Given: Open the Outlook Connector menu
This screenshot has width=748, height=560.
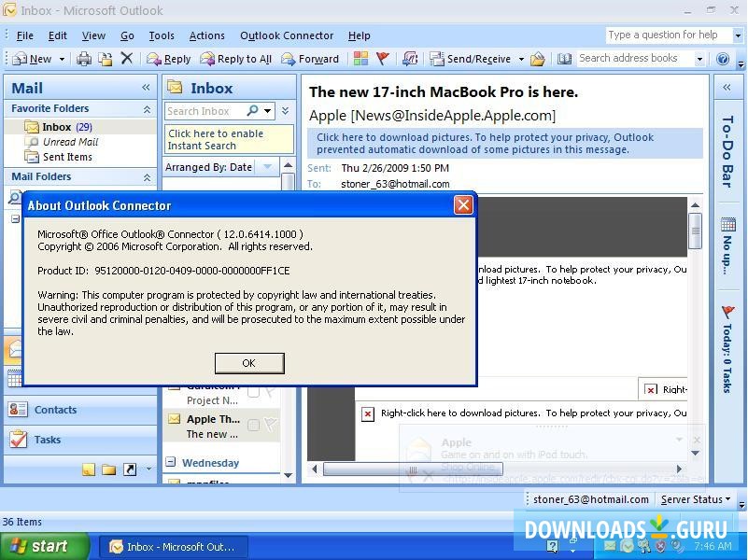Looking at the screenshot, I should (x=286, y=35).
